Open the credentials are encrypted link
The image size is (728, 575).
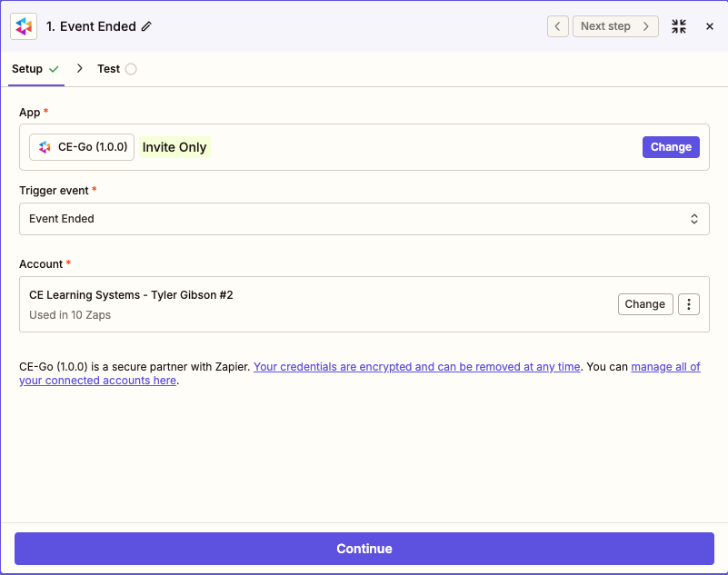[416, 367]
